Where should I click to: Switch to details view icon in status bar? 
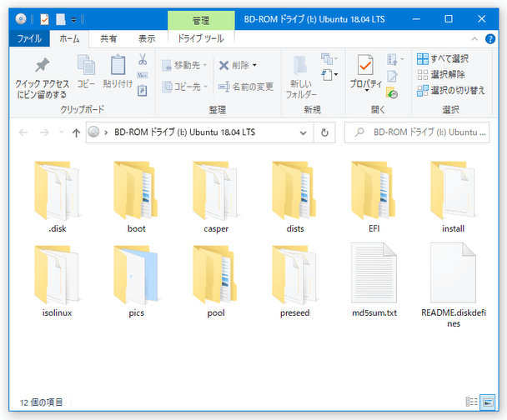click(471, 402)
